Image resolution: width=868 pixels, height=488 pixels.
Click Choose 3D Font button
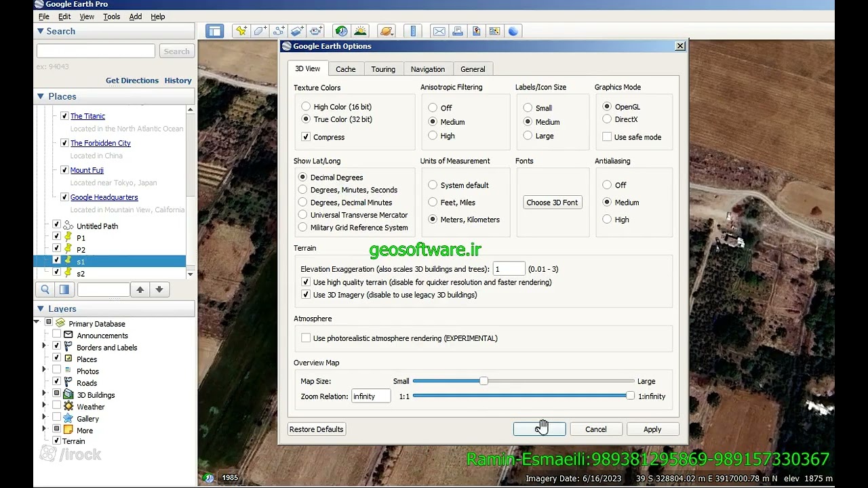(553, 202)
